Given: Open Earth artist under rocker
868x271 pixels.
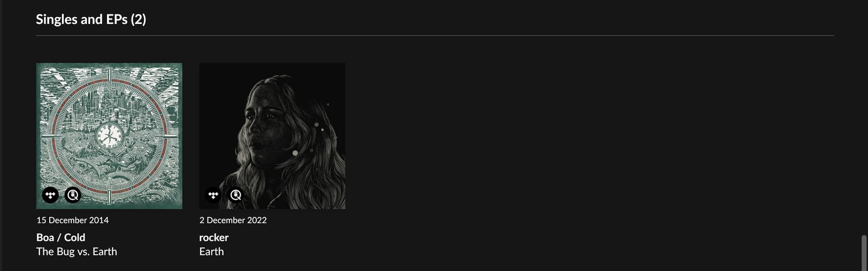Looking at the screenshot, I should pos(212,252).
